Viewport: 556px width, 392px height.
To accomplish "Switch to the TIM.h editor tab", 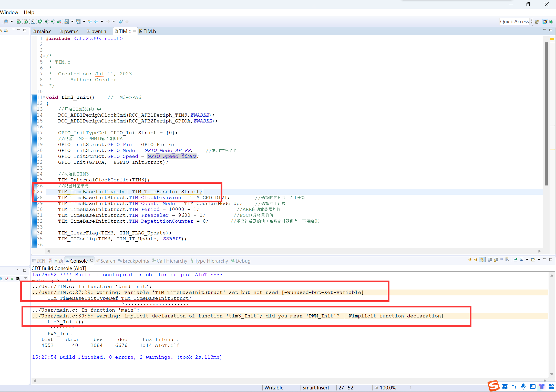I will pos(148,31).
